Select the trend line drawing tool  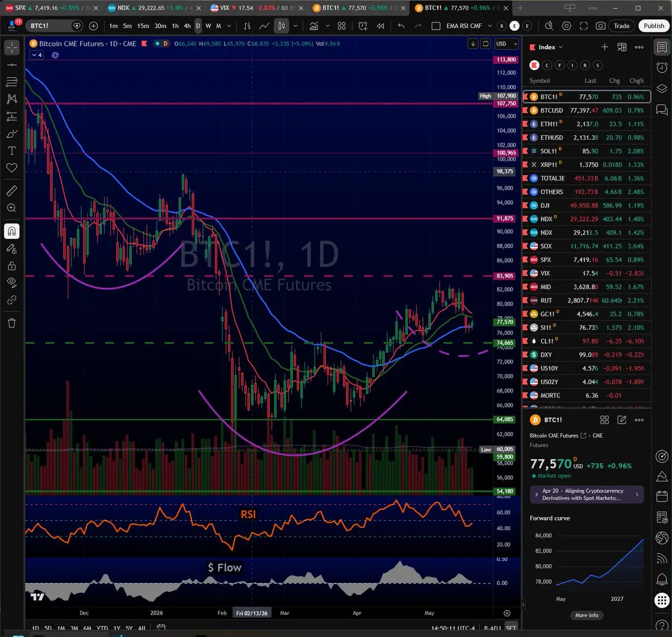12,65
